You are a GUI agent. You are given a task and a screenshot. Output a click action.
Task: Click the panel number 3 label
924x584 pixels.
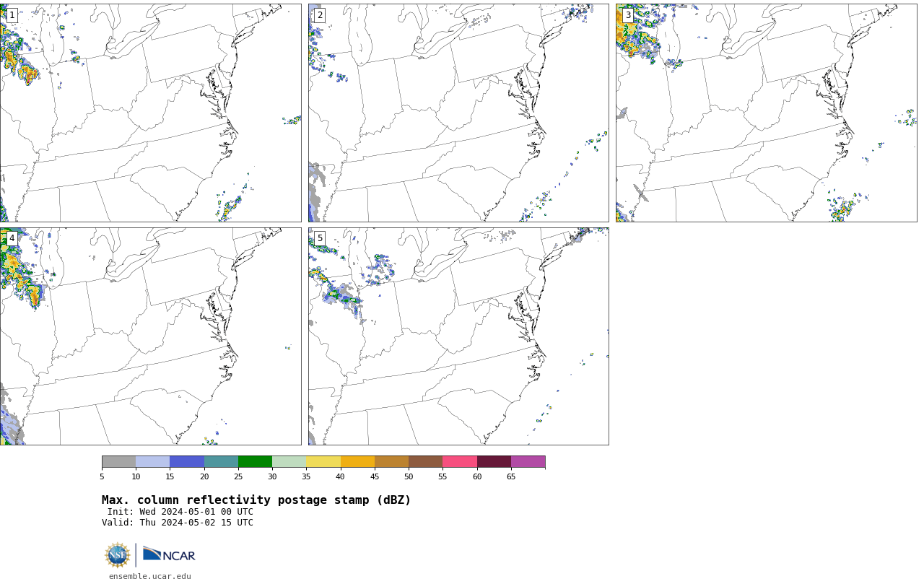(x=628, y=15)
